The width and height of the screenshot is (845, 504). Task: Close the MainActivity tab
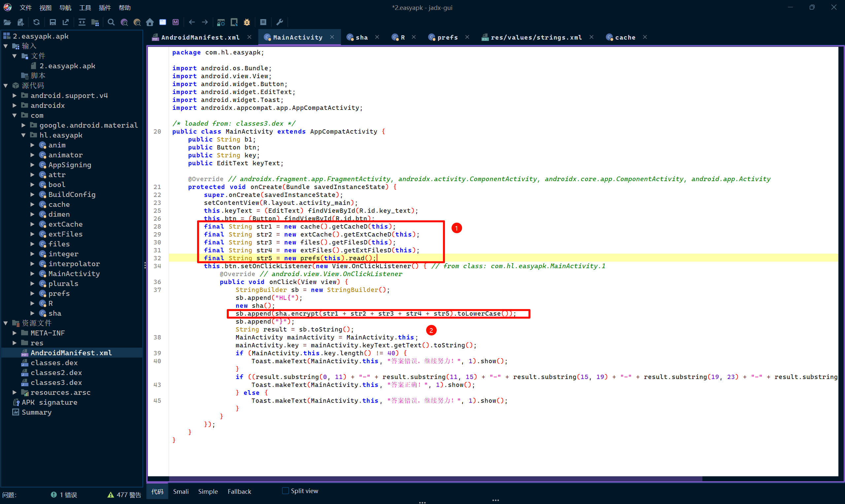pyautogui.click(x=332, y=37)
